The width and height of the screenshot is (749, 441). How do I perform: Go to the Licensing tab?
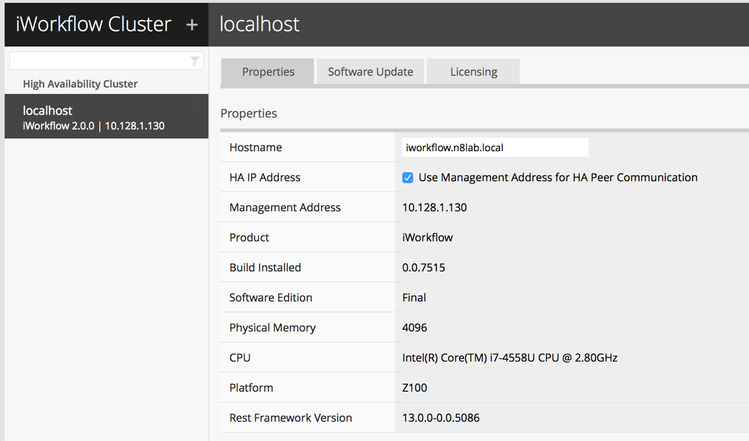(473, 72)
